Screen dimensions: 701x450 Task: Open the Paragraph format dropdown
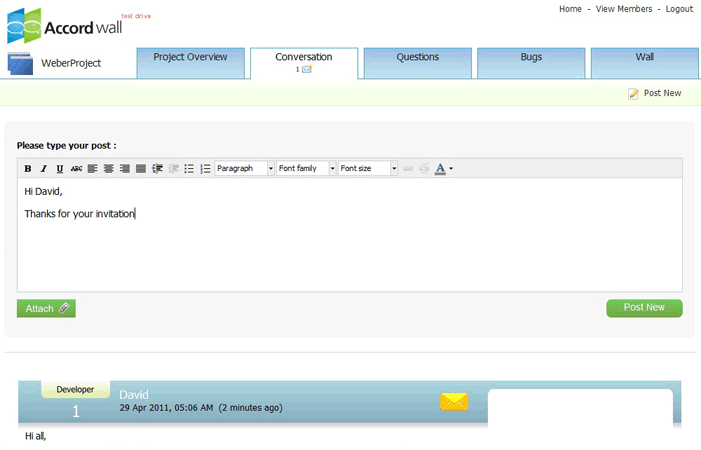244,169
